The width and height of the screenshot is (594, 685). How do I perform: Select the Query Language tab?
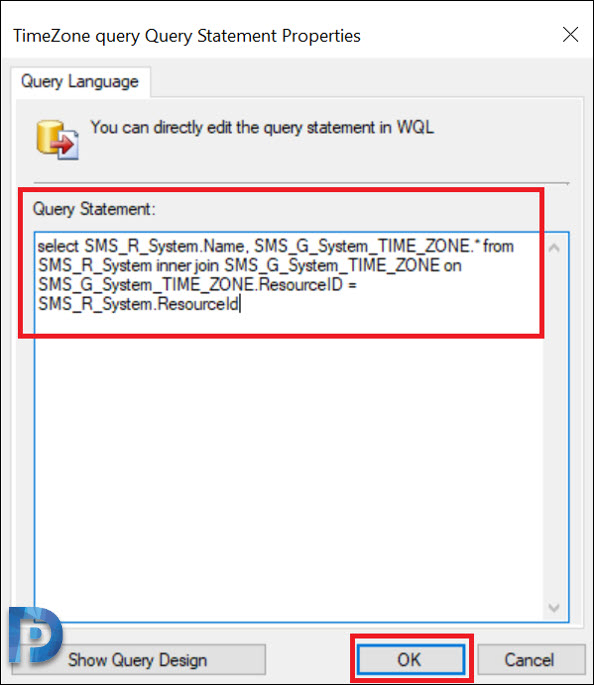[80, 82]
